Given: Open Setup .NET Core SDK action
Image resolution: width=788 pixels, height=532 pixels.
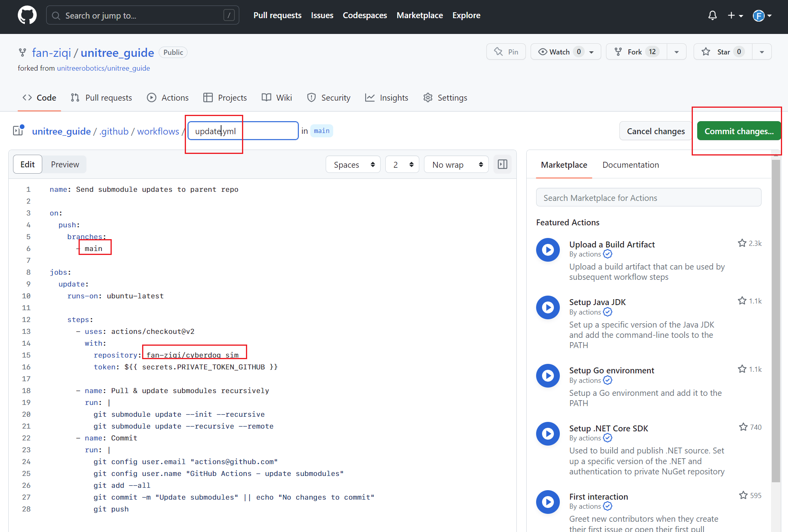Looking at the screenshot, I should tap(608, 428).
